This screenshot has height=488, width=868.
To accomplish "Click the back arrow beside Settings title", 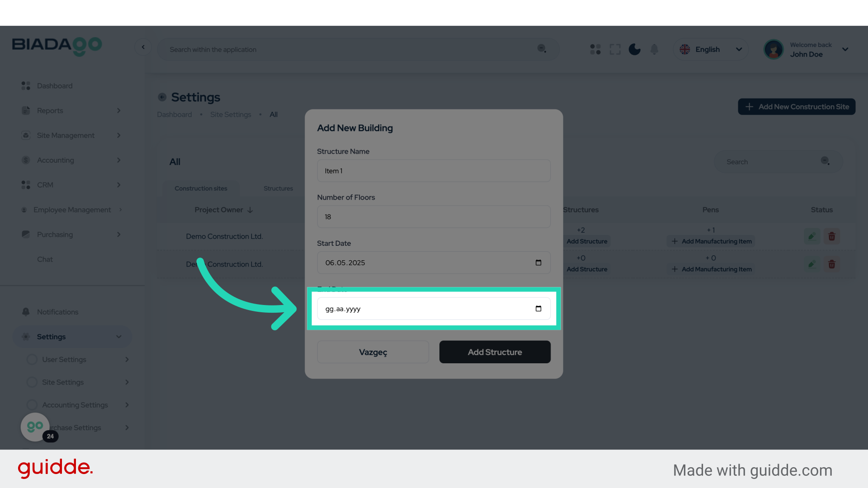I will (x=162, y=97).
